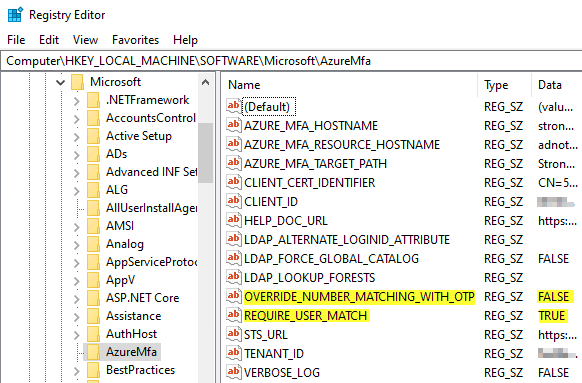This screenshot has width=582, height=383.
Task: Click the icon next to OVERRIDE_NUMBER_MATCHING_WITH_OTP
Action: point(233,296)
